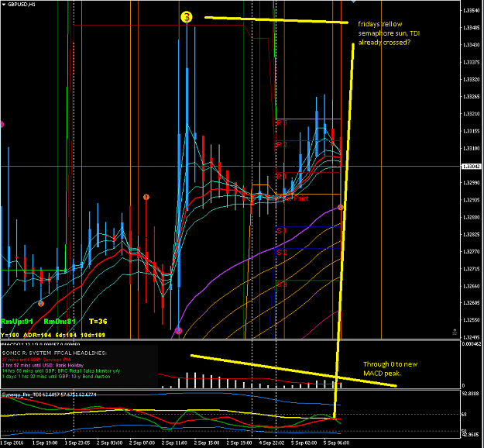Select the S 2 pivot label
Viewport: 484px width, 448px height.
(x=282, y=253)
